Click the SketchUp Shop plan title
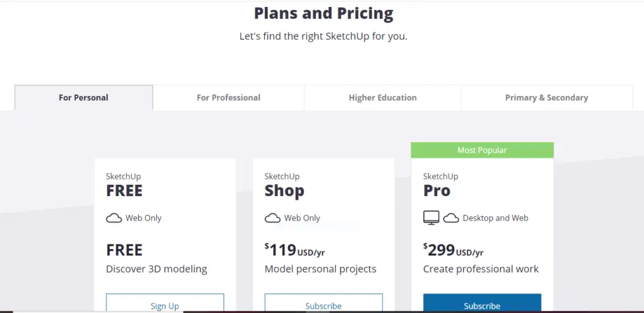 point(284,185)
